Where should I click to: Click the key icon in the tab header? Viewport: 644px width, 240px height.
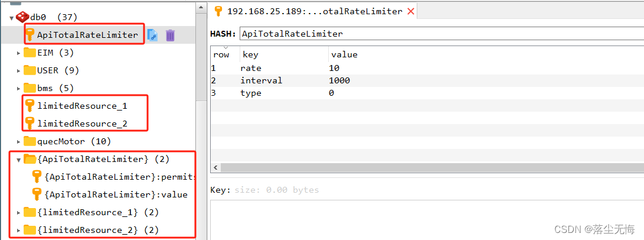[218, 11]
